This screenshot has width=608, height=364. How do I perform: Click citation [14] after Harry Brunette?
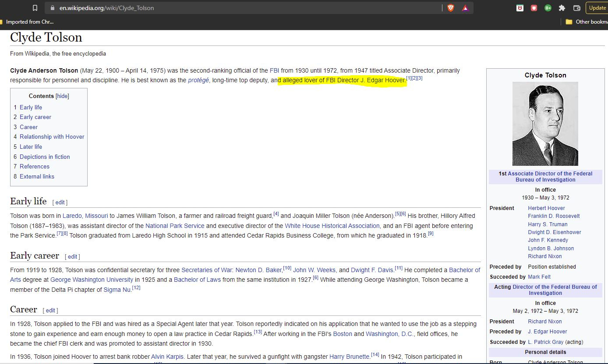(375, 354)
